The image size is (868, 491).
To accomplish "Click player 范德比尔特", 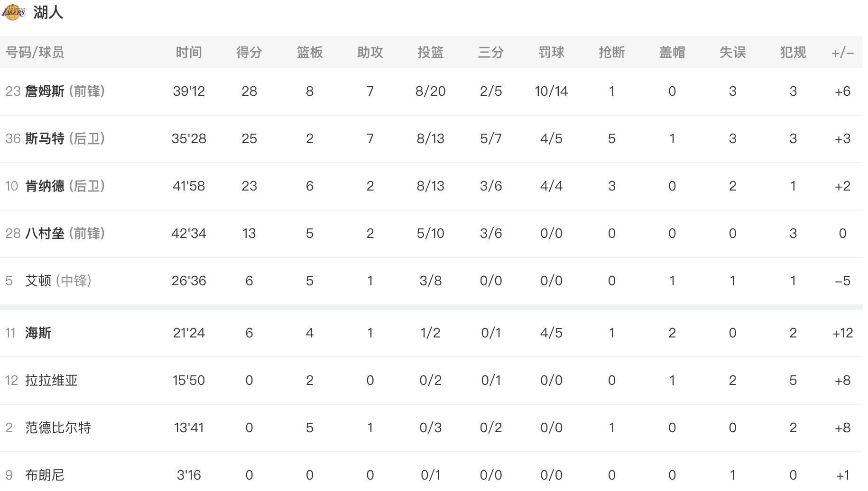I will pyautogui.click(x=58, y=427).
